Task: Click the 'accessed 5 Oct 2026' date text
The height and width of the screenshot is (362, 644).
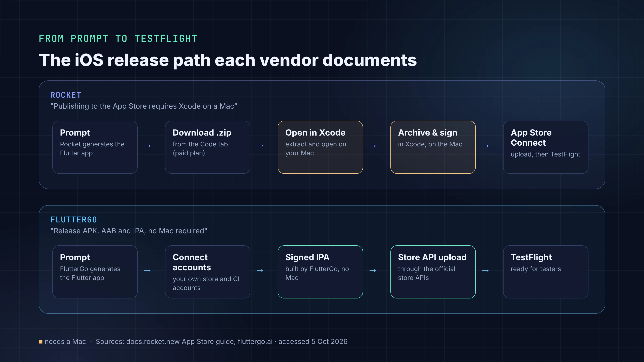Action: click(x=313, y=341)
